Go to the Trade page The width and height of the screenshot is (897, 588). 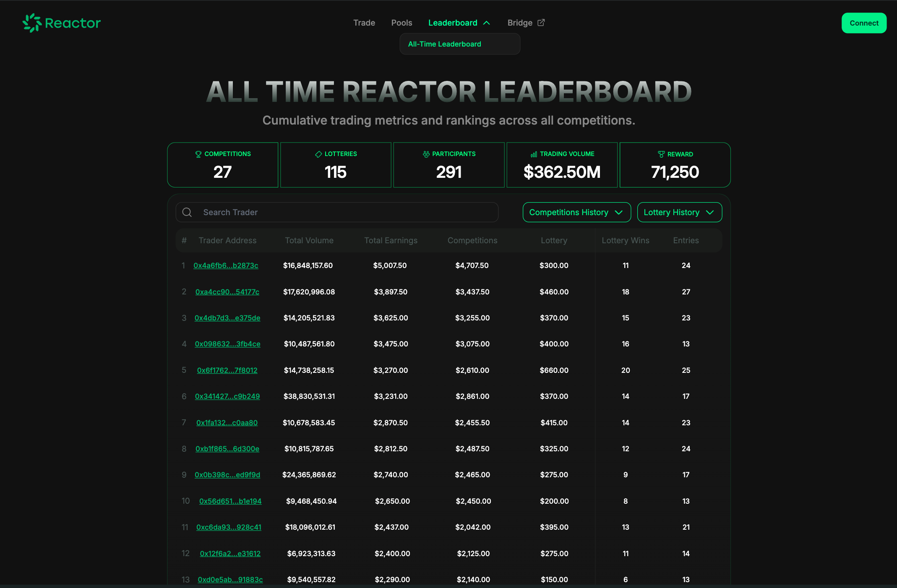click(364, 23)
